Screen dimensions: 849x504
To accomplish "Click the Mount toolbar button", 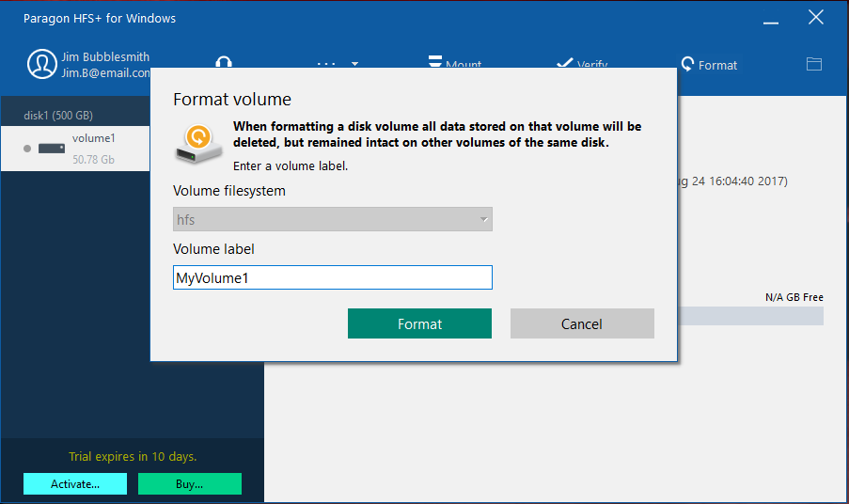I will (x=455, y=62).
